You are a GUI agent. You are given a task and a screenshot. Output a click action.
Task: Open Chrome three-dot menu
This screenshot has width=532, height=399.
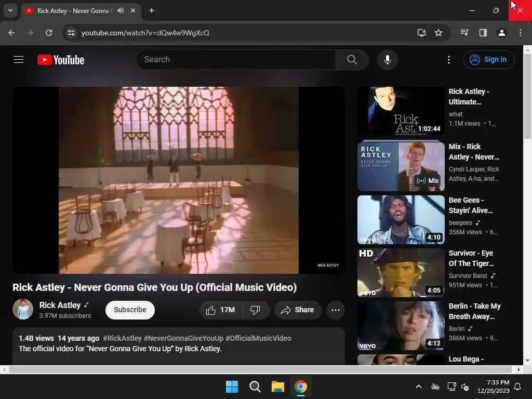pyautogui.click(x=521, y=33)
